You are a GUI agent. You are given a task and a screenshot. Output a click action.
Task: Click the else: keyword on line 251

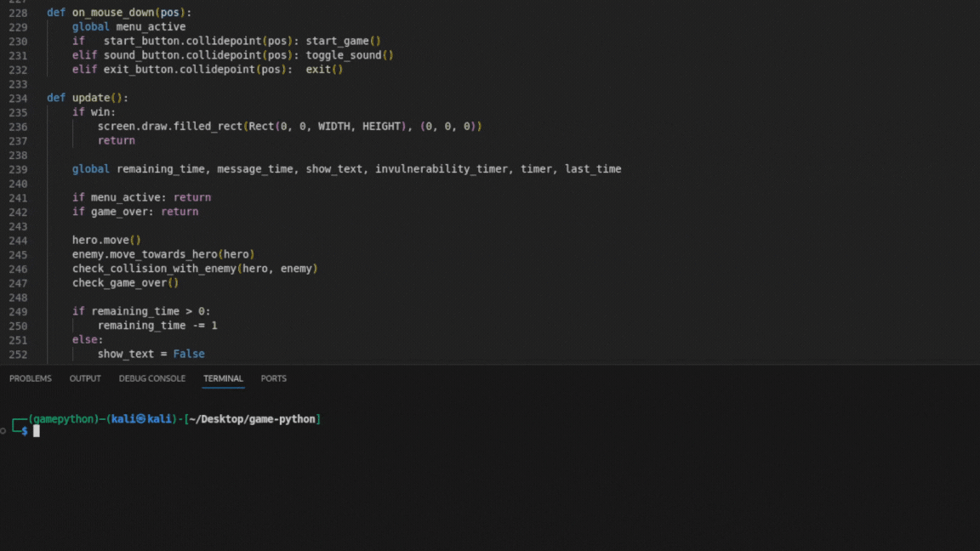tap(88, 340)
